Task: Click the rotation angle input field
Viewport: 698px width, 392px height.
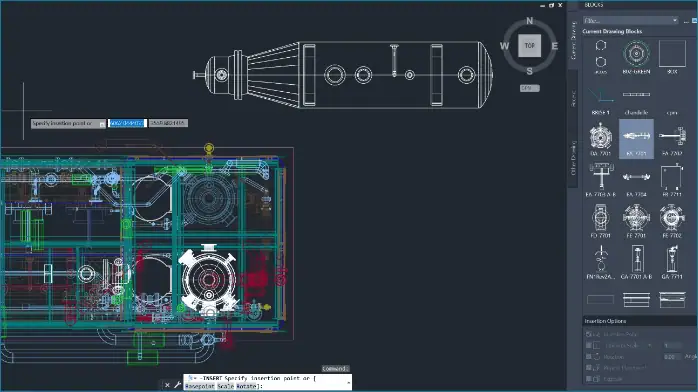Action: [x=672, y=357]
